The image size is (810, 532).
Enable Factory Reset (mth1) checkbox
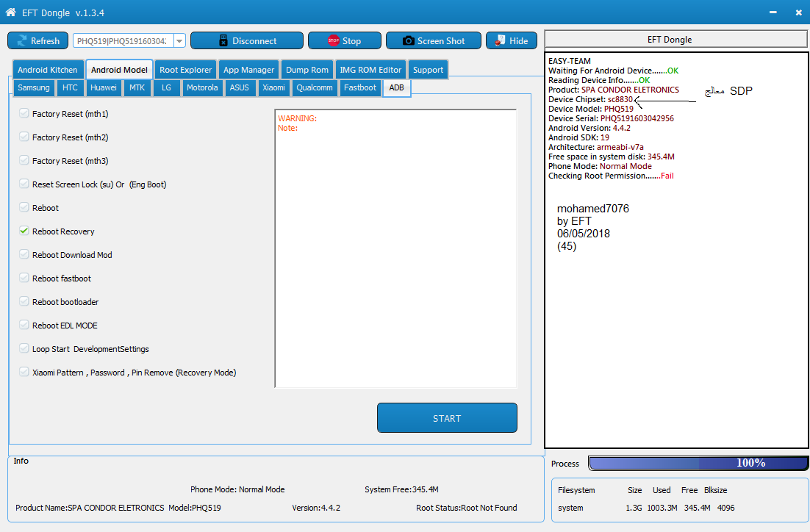24,113
